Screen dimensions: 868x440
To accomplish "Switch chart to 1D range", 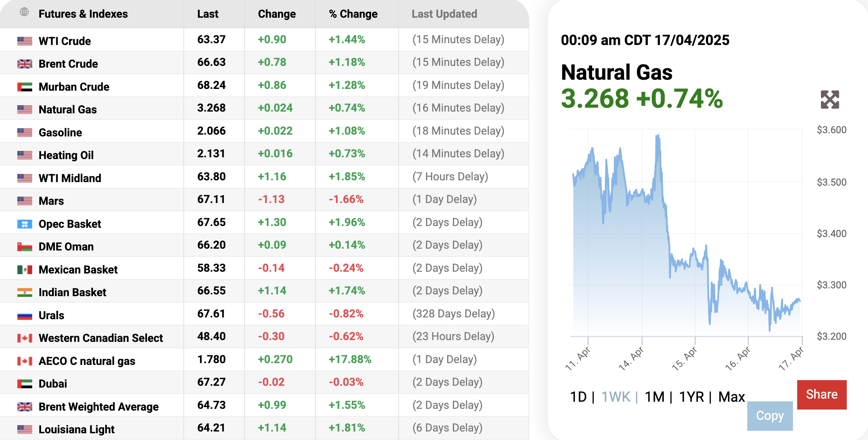I will point(578,397).
